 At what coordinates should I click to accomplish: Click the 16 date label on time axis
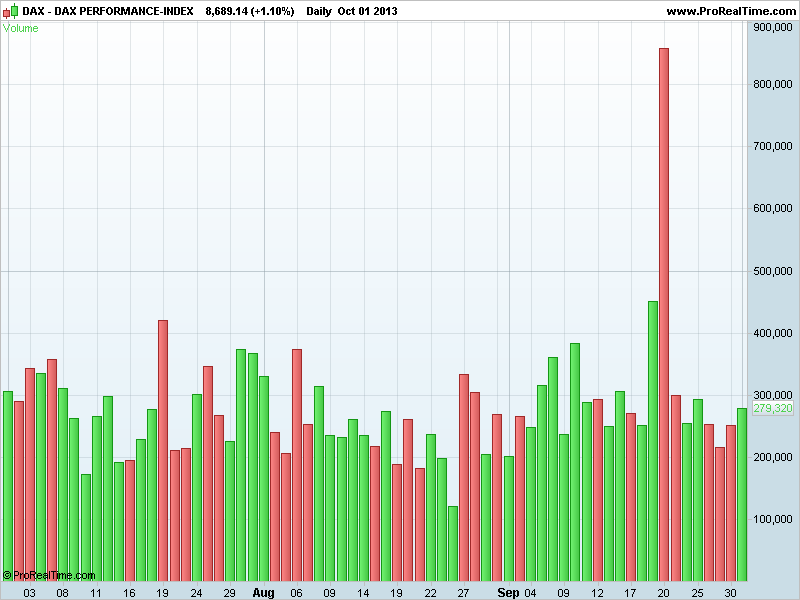click(x=130, y=593)
